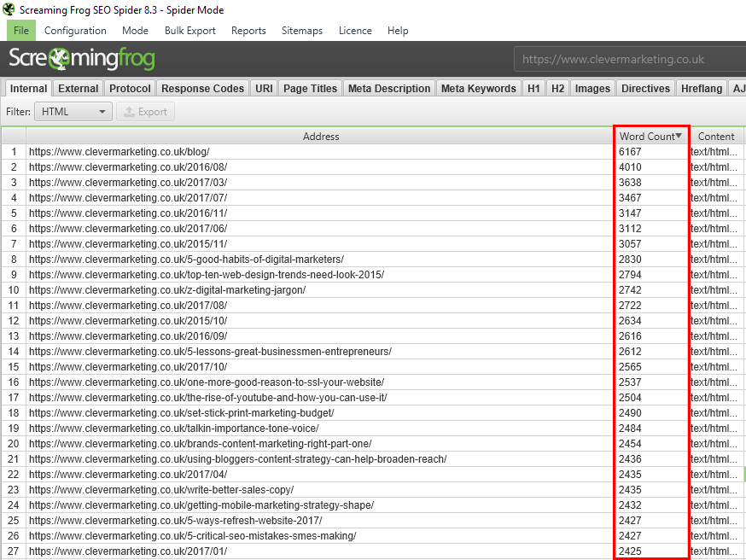Click the word count value 6167

[630, 152]
